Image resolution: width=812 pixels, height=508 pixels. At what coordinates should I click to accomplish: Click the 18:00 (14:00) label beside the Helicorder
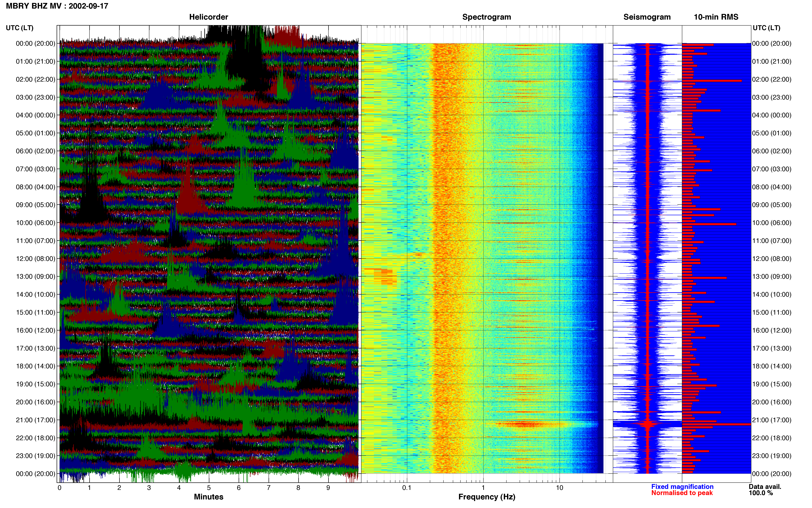pos(36,366)
